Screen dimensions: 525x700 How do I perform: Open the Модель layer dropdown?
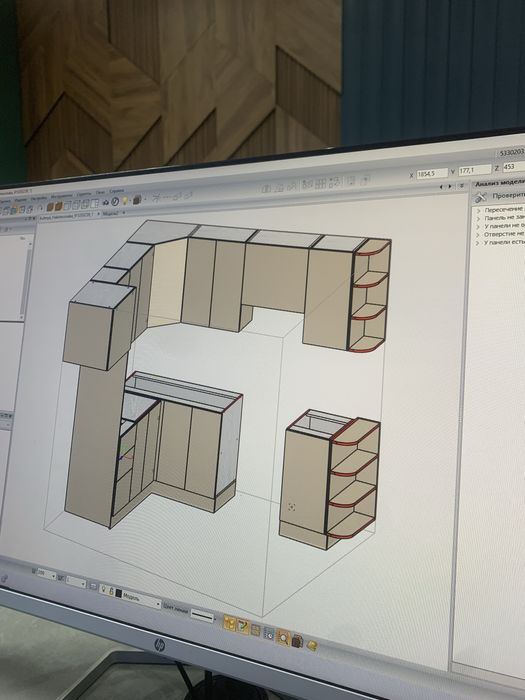(142, 600)
